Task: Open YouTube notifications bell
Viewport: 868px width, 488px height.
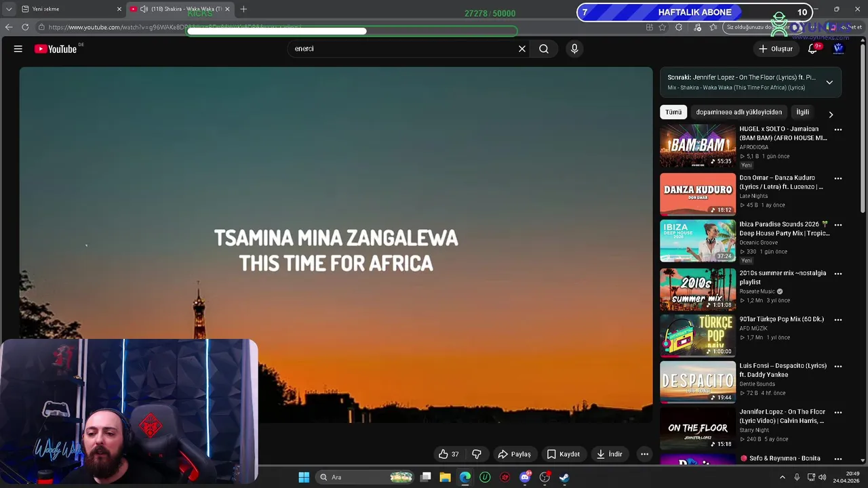Action: (812, 49)
